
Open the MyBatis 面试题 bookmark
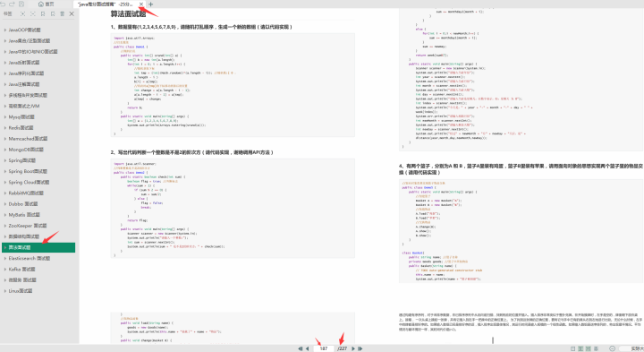click(x=24, y=215)
